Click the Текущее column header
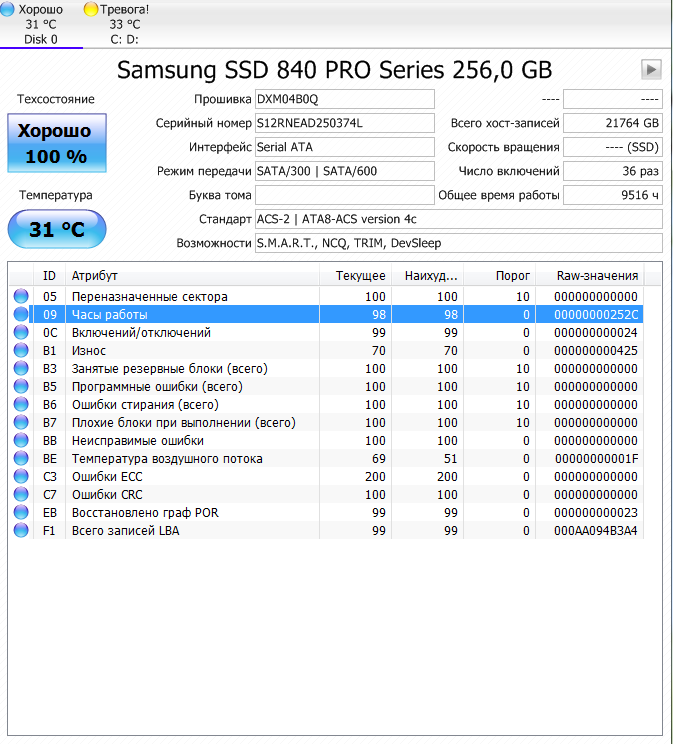 tap(355, 276)
